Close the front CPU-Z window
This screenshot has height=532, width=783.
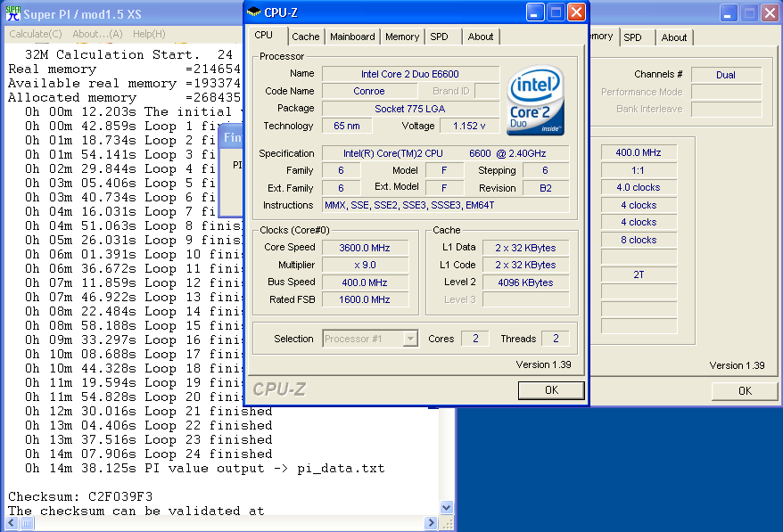[577, 12]
